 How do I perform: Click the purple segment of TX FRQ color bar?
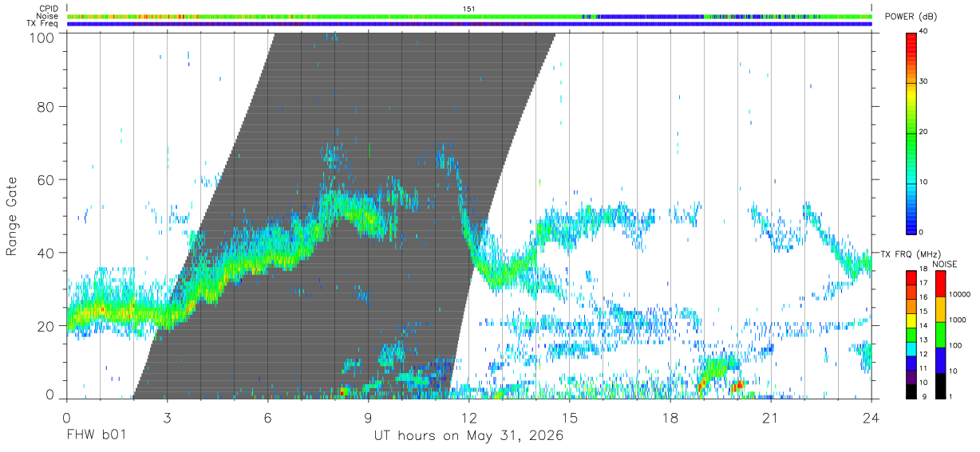click(x=911, y=377)
